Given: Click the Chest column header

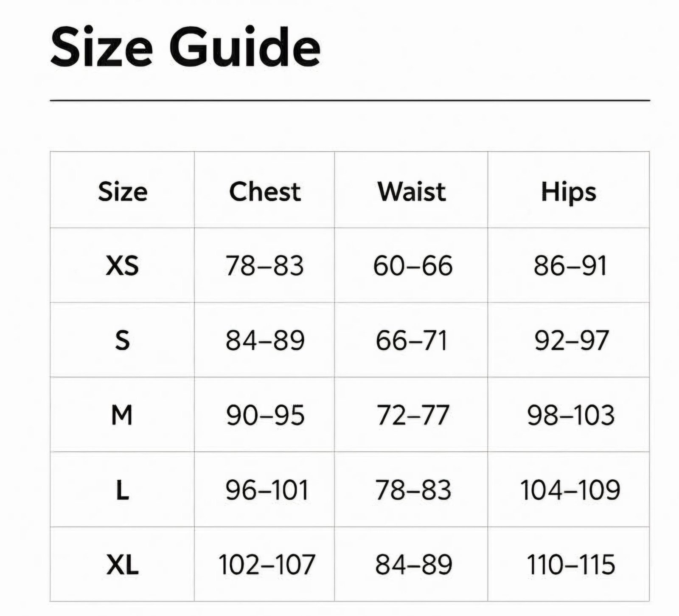Looking at the screenshot, I should point(265,191).
